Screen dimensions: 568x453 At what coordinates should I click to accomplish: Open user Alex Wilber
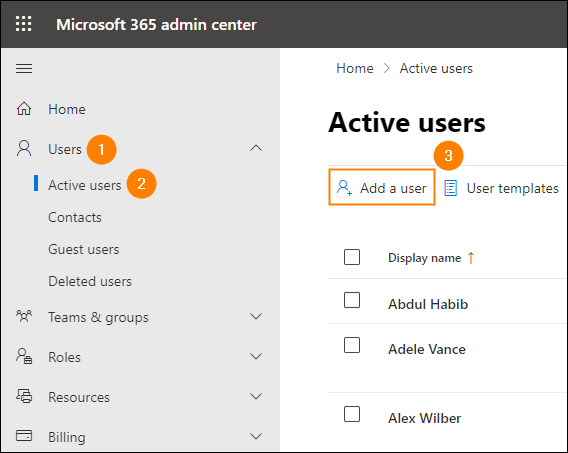(x=425, y=418)
